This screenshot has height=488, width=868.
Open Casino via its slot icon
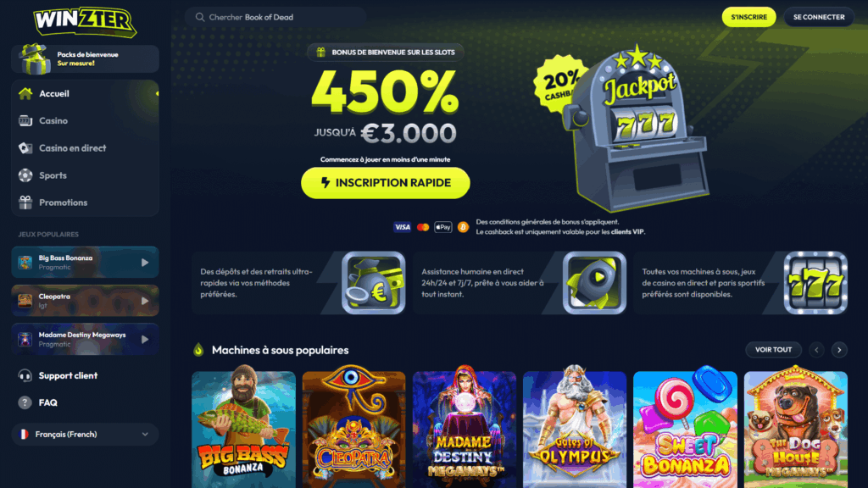pyautogui.click(x=25, y=120)
